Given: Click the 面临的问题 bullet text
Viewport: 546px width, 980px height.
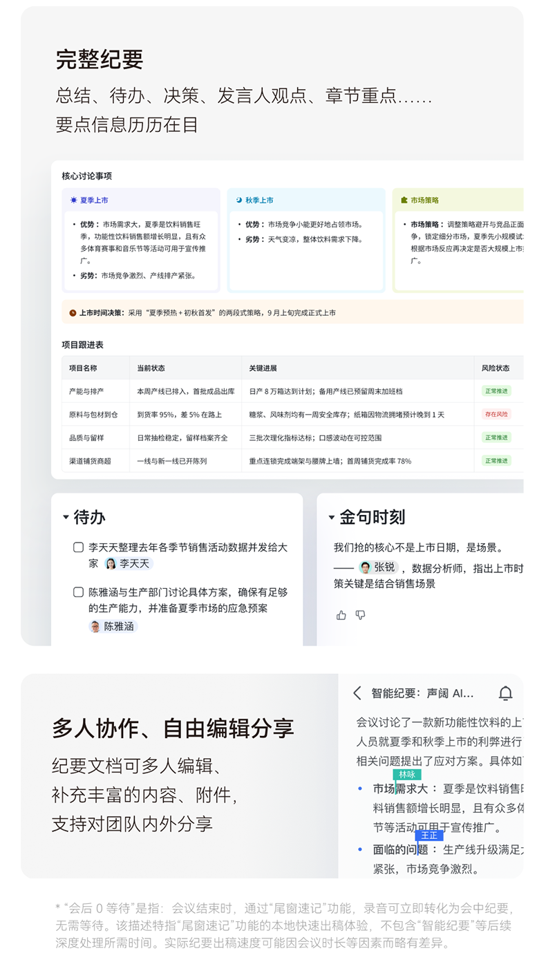Looking at the screenshot, I should (x=401, y=849).
